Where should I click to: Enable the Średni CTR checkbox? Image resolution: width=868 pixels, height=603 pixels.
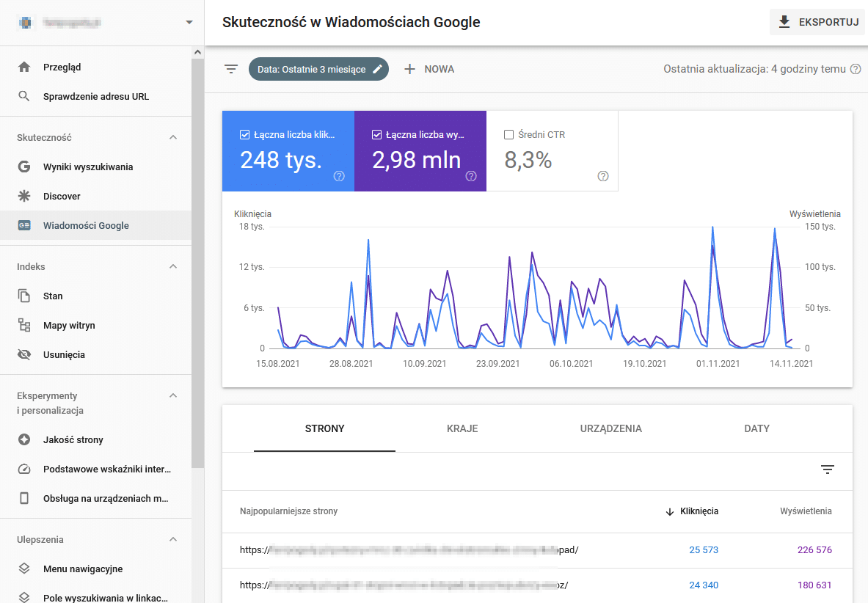tap(508, 134)
